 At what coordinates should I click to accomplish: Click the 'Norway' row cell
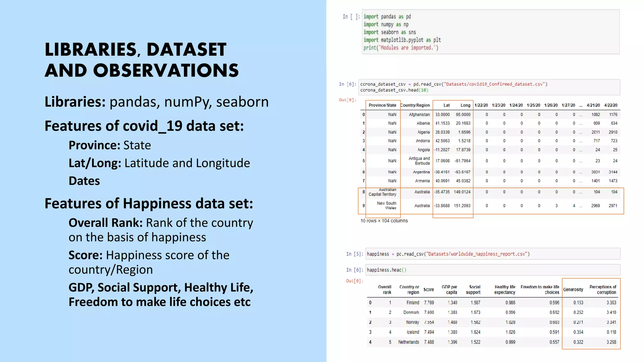click(413, 322)
